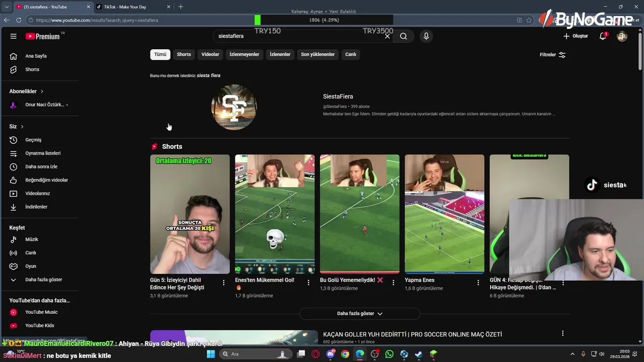Image resolution: width=644 pixels, height=362 pixels.
Task: Open options menu for Yapma Enes short
Action: click(478, 283)
